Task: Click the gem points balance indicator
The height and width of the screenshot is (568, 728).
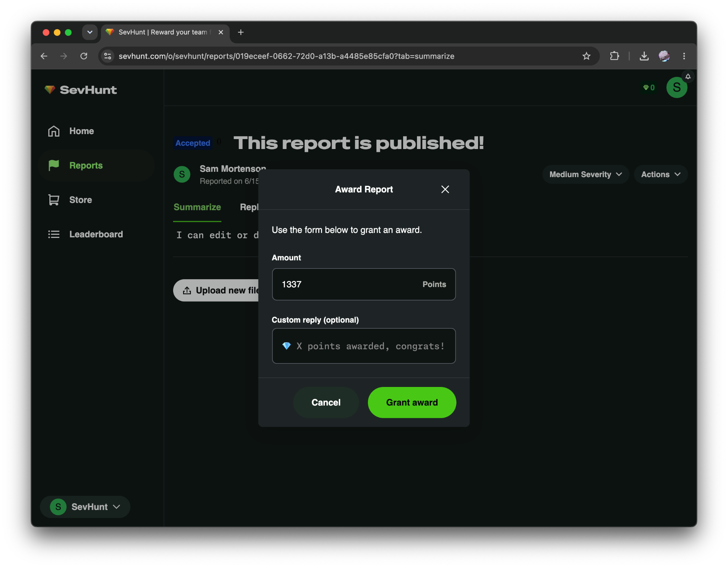Action: tap(649, 87)
